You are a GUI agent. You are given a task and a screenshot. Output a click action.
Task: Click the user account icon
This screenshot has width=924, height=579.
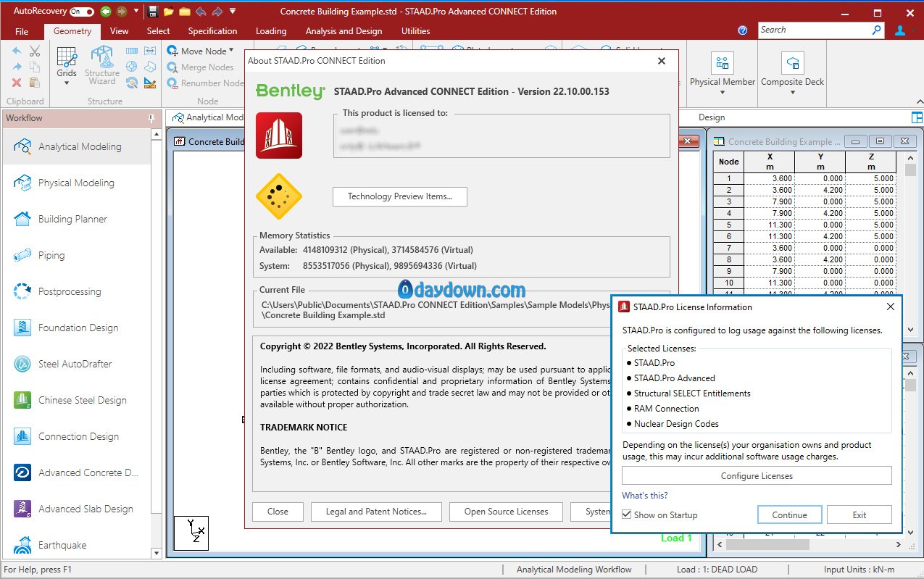point(900,30)
